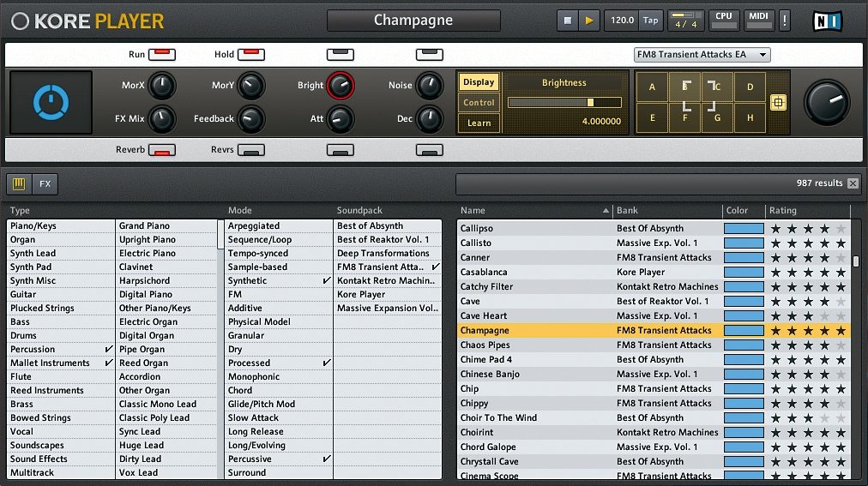Toggle the Revrs button
Image resolution: width=868 pixels, height=486 pixels.
[x=251, y=150]
